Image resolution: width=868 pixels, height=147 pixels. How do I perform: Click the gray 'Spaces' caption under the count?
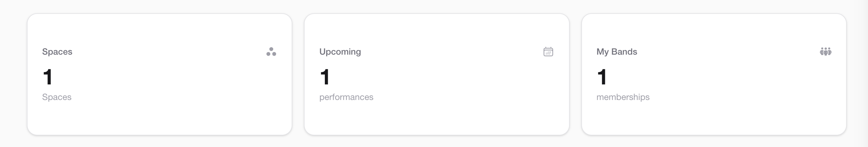(57, 97)
